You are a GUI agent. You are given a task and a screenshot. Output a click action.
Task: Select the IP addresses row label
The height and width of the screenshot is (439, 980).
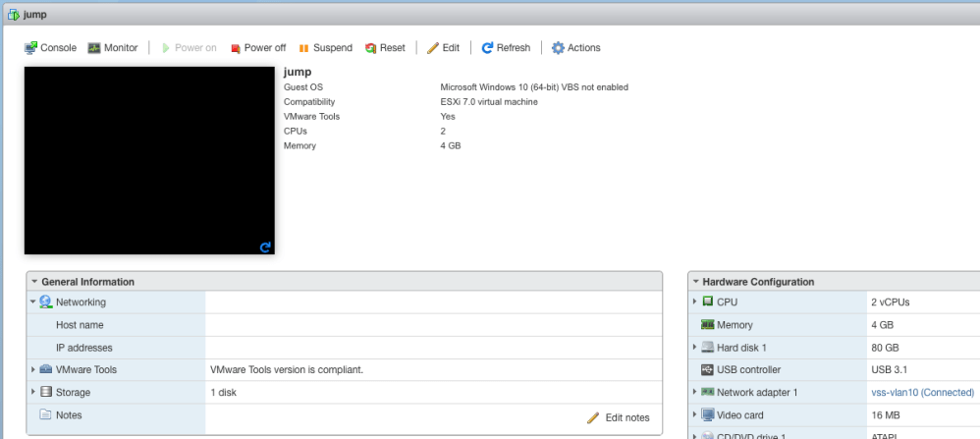pos(84,347)
